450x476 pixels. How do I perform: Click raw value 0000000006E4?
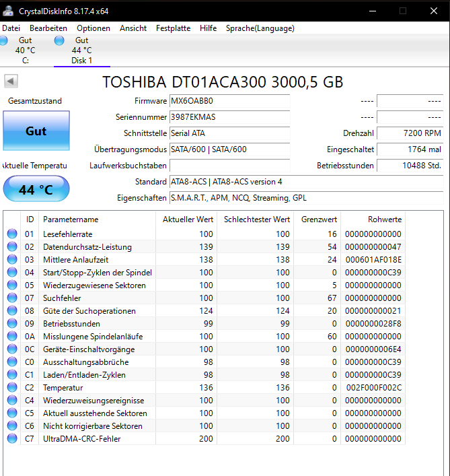(373, 349)
